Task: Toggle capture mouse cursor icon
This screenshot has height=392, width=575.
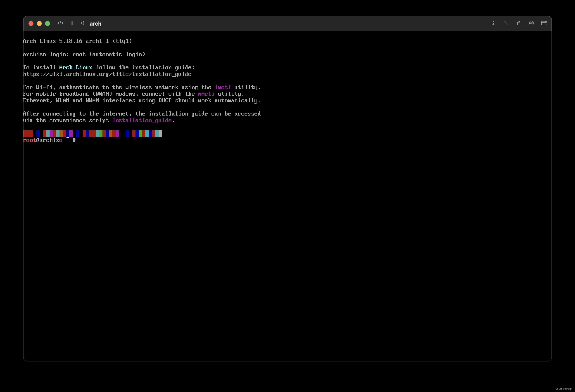Action: [493, 23]
